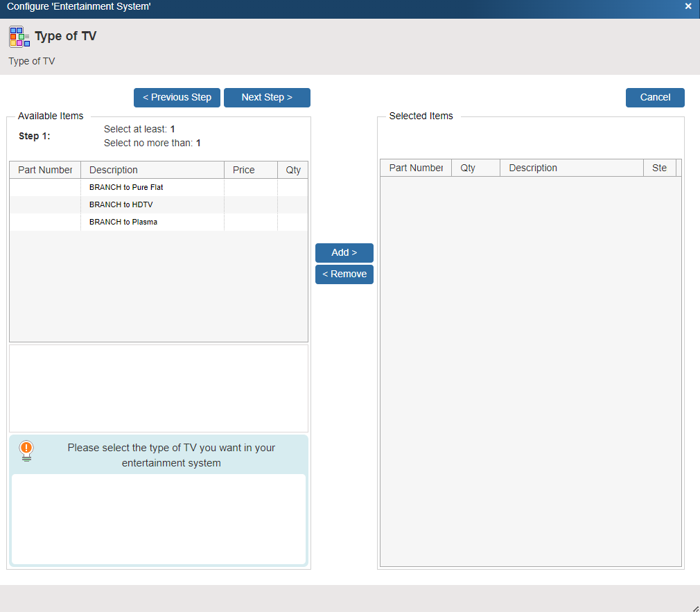This screenshot has height=612, width=700.
Task: Click the < Remove button
Action: (x=344, y=274)
